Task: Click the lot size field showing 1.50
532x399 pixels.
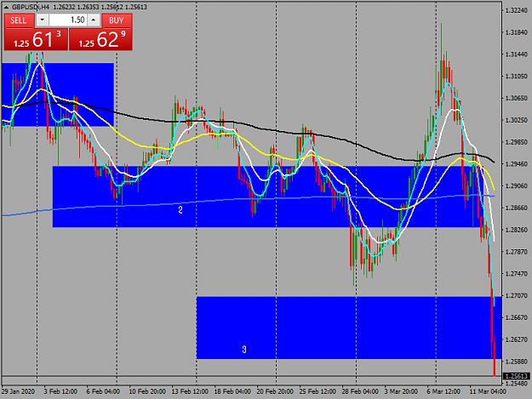Action: pyautogui.click(x=68, y=20)
